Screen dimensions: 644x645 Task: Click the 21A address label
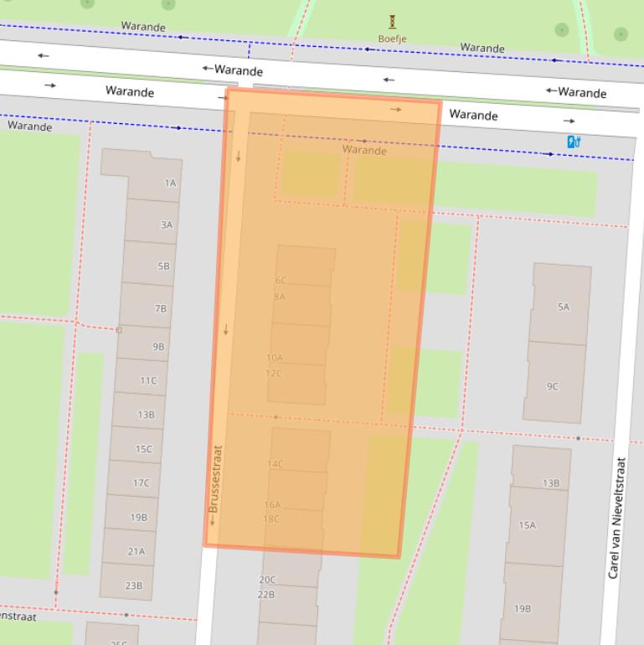136,551
